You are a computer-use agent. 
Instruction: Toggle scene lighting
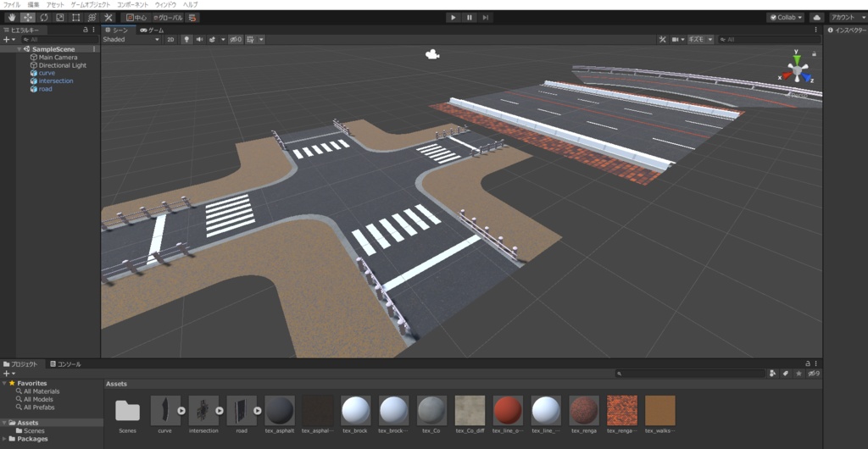click(186, 40)
